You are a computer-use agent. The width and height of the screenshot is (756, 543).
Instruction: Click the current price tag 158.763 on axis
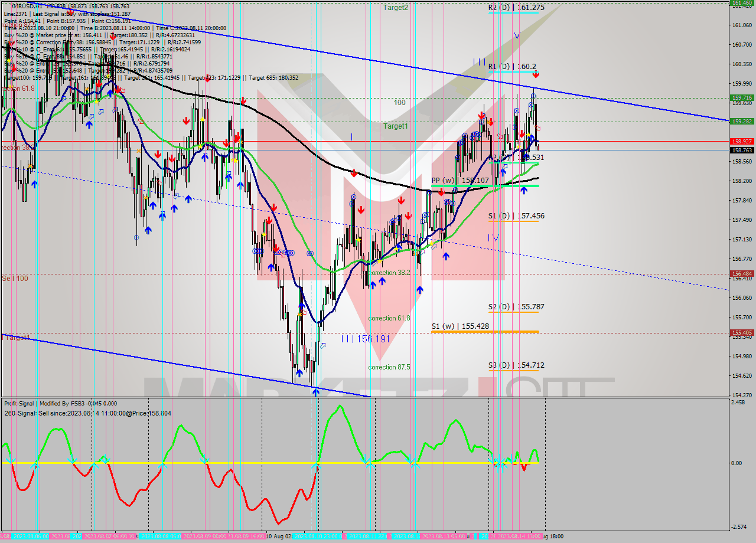(742, 151)
